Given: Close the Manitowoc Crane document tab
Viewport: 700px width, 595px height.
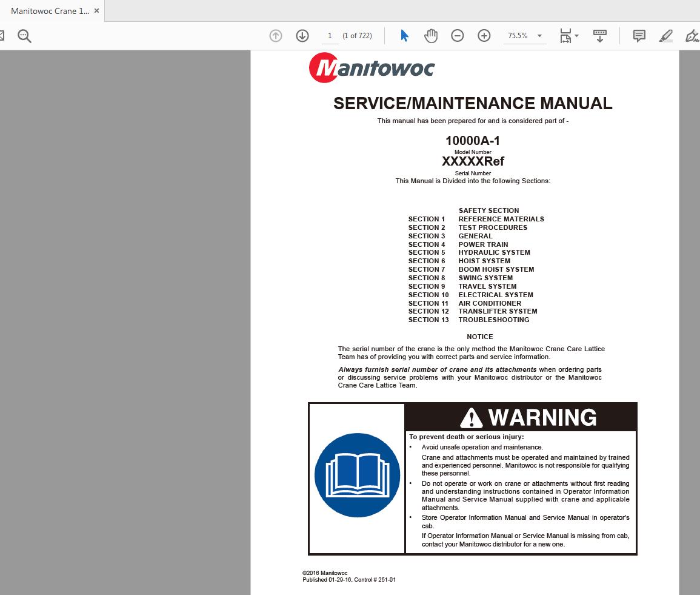Looking at the screenshot, I should click(96, 11).
